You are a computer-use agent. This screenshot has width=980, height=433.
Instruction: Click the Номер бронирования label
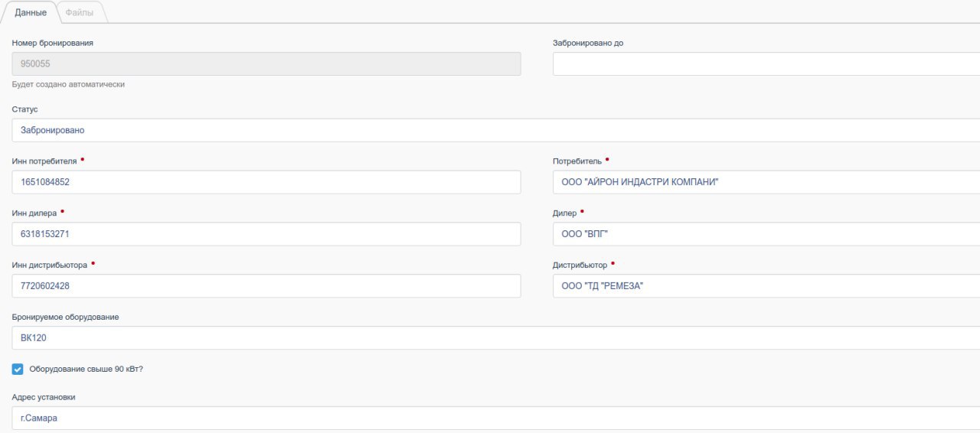pyautogui.click(x=53, y=43)
